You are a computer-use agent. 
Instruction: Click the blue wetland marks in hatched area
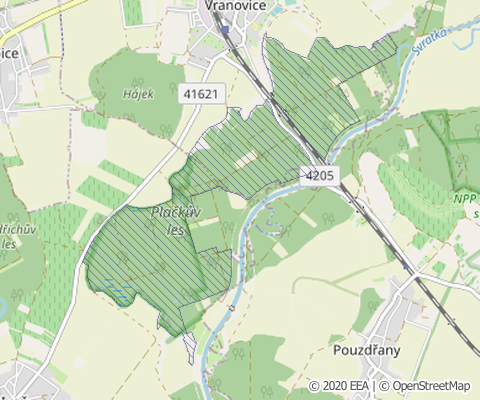click(118, 290)
